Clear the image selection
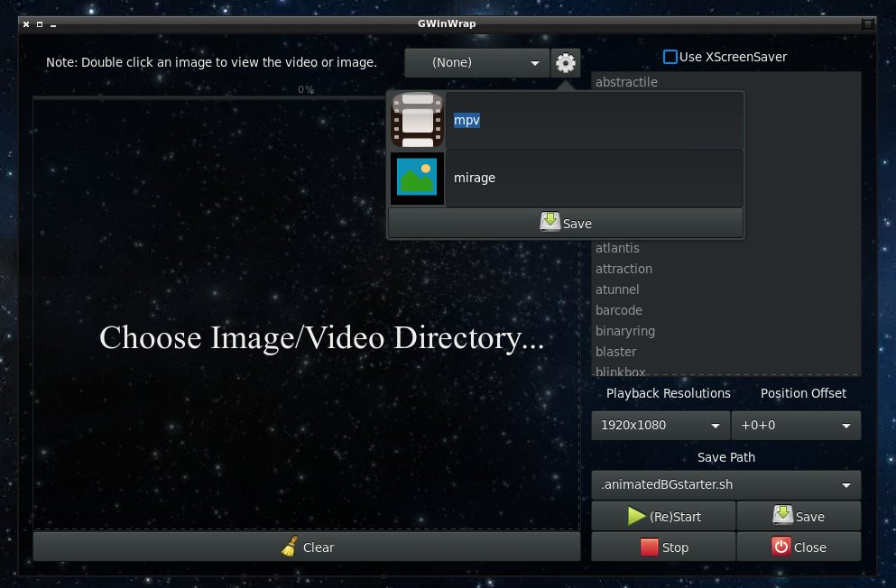The height and width of the screenshot is (588, 896). pyautogui.click(x=307, y=547)
